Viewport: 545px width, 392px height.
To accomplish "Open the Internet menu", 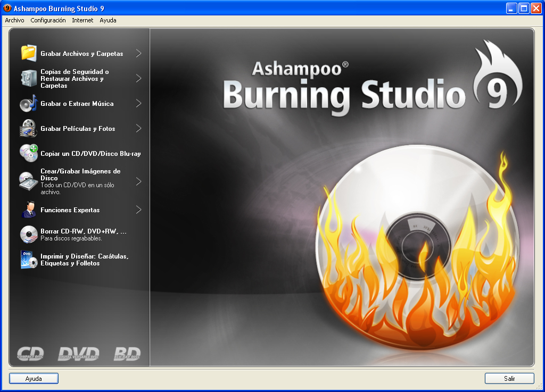I will coord(82,20).
